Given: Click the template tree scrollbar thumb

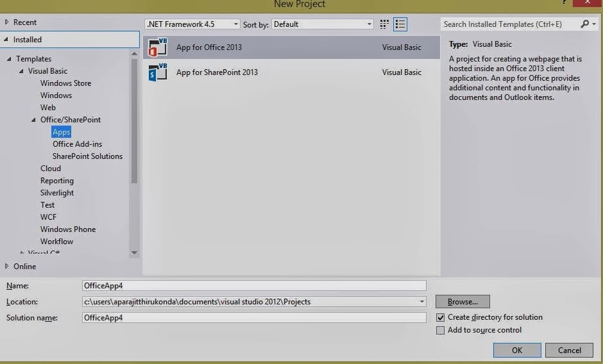Looking at the screenshot, I should (134, 121).
